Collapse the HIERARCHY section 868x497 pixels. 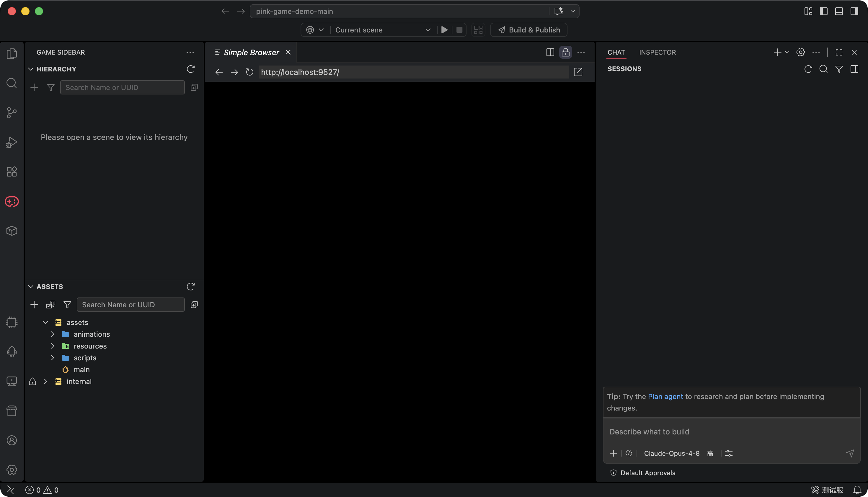click(x=31, y=69)
